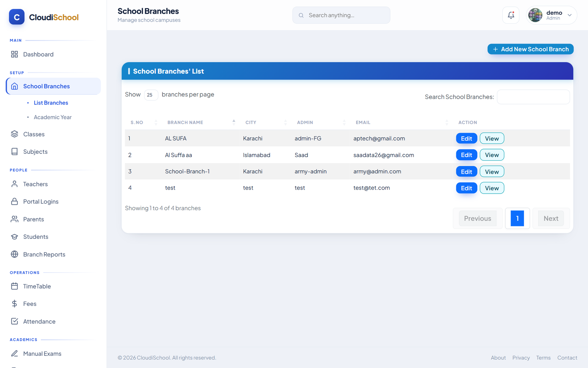Image resolution: width=588 pixels, height=368 pixels.
Task: Click the CloudiSchool logo icon
Action: (17, 17)
